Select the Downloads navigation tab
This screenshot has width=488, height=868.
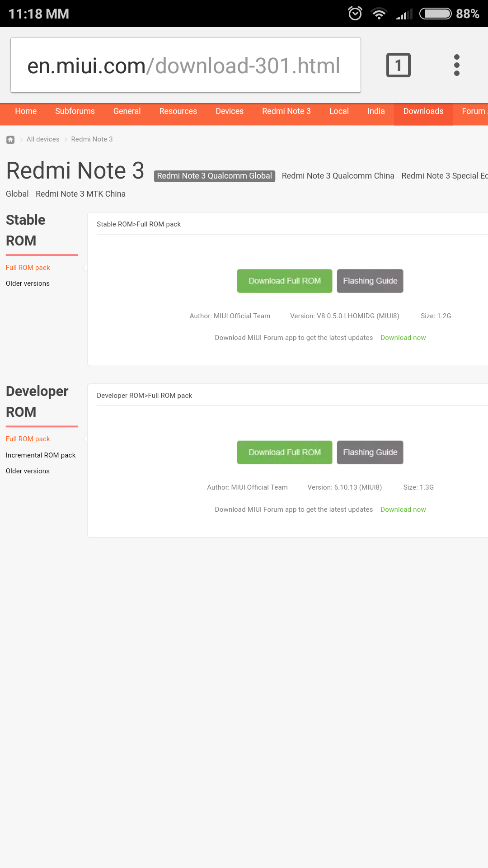[423, 111]
